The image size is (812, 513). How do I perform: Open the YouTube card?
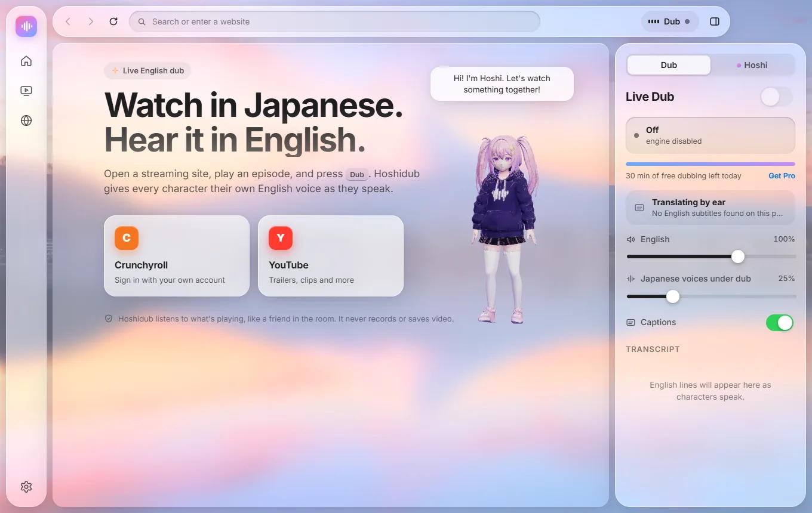pos(331,256)
